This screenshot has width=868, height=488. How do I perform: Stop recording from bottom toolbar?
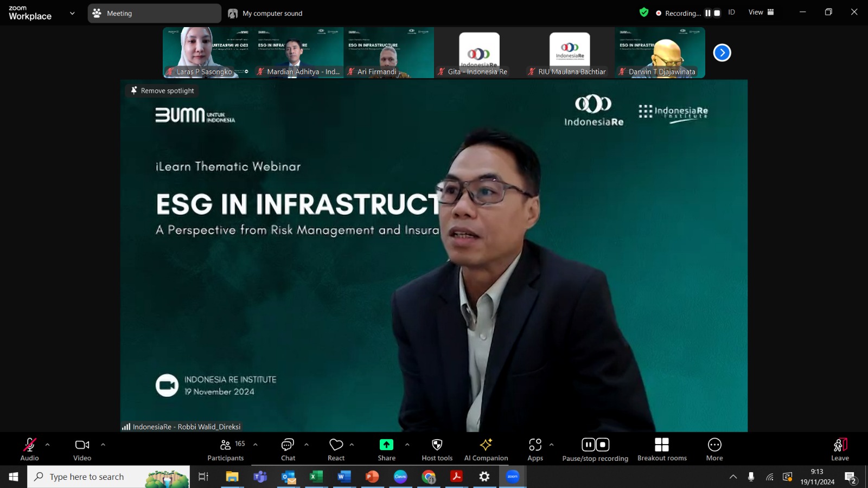(x=603, y=445)
